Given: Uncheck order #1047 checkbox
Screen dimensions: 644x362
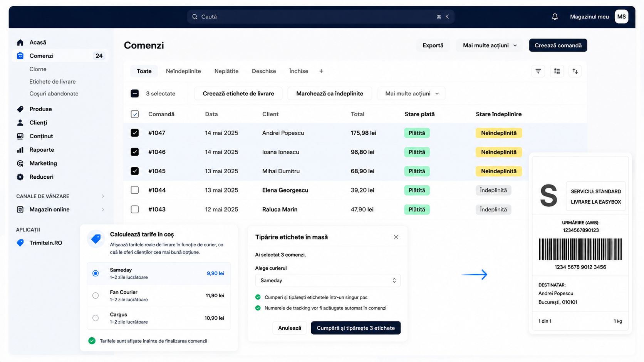Looking at the screenshot, I should click(135, 133).
